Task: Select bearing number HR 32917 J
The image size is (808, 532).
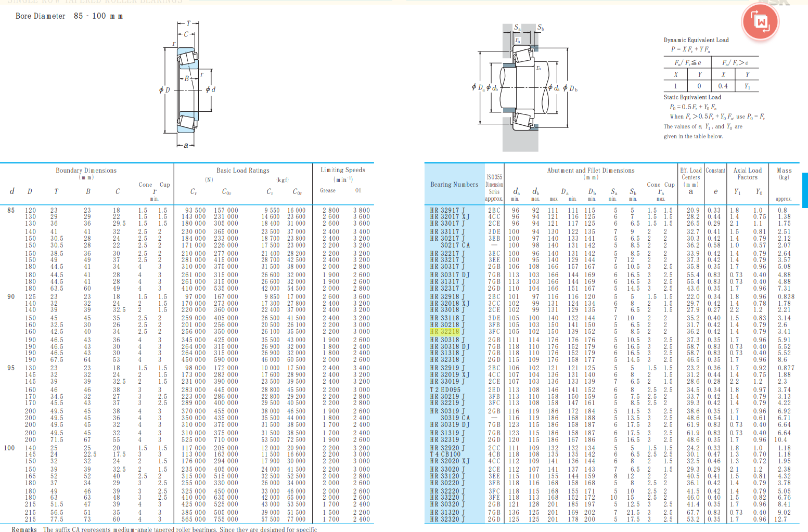Action: [447, 211]
